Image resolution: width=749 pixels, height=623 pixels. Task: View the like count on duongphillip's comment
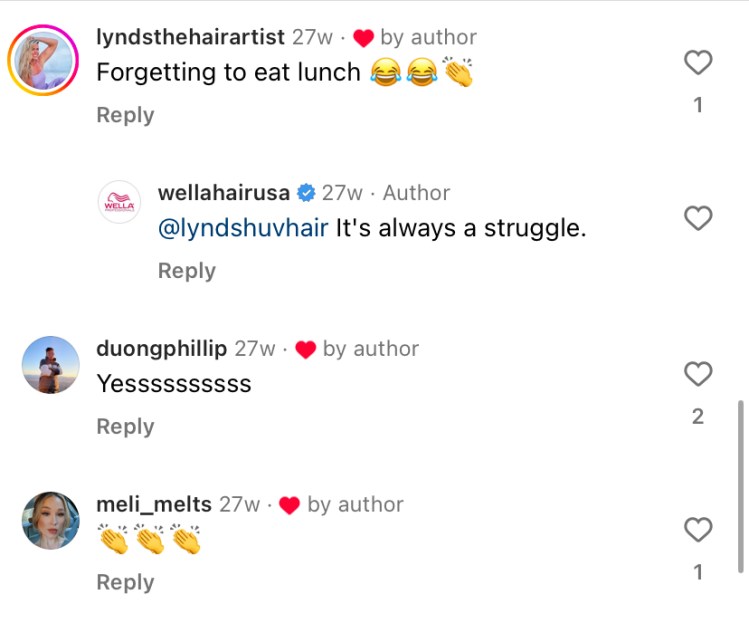click(x=697, y=416)
